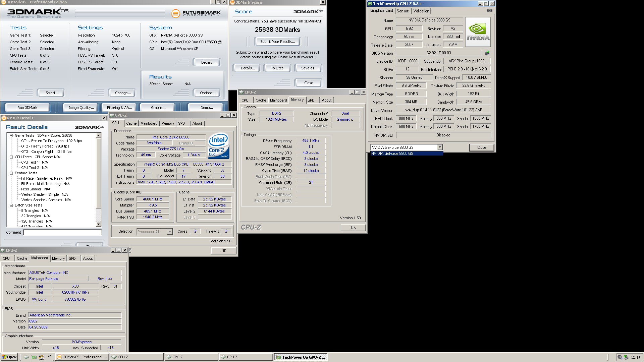
Task: Collapse the Game Tests tree node
Action: [x=11, y=136]
